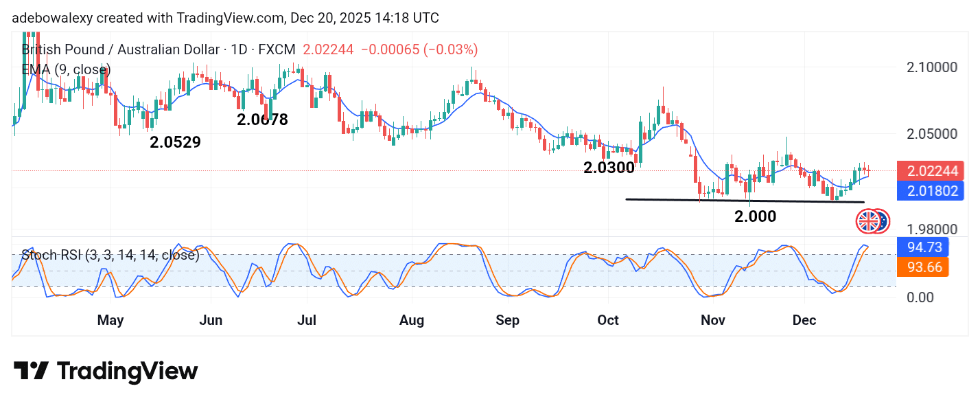Click the TradingView wordmark text
Screen dimensions: 980x406
(x=126, y=371)
